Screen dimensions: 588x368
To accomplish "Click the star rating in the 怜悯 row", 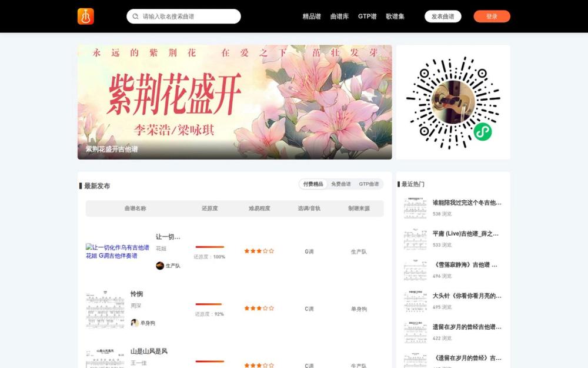I will tap(259, 309).
